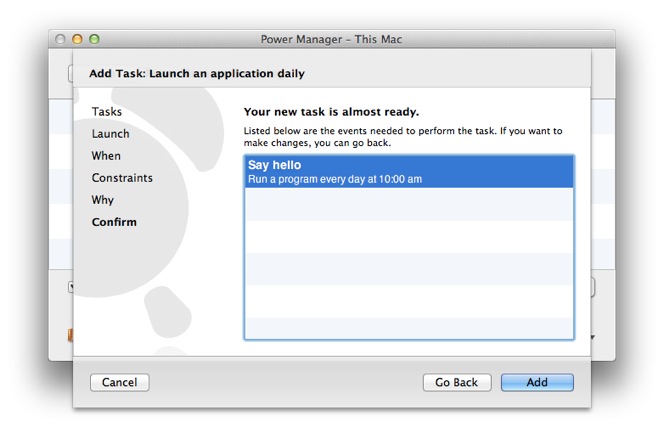Cancel the Add Task dialog
Screen dimensions: 664x428
click(x=119, y=382)
